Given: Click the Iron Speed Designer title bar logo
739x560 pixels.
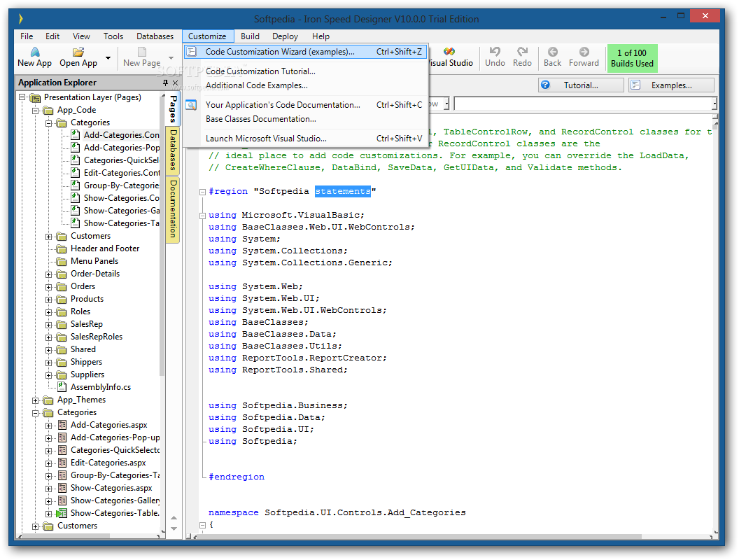Looking at the screenshot, I should pyautogui.click(x=21, y=19).
